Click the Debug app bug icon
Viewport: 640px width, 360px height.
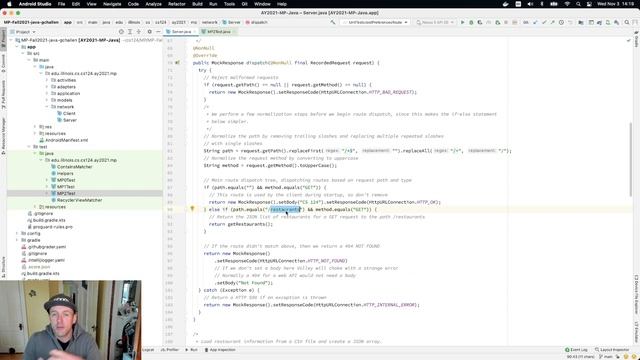click(471, 22)
